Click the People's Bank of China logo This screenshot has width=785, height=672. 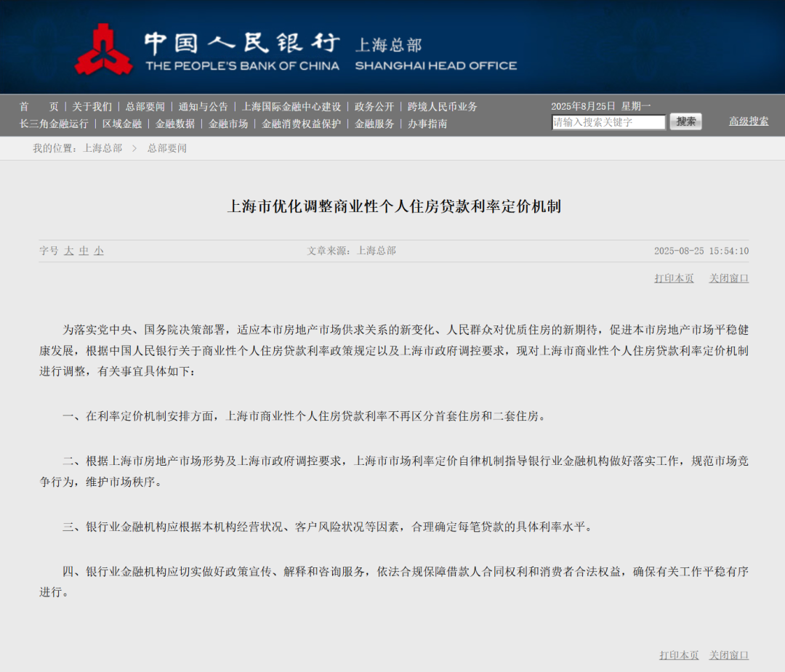coord(103,49)
